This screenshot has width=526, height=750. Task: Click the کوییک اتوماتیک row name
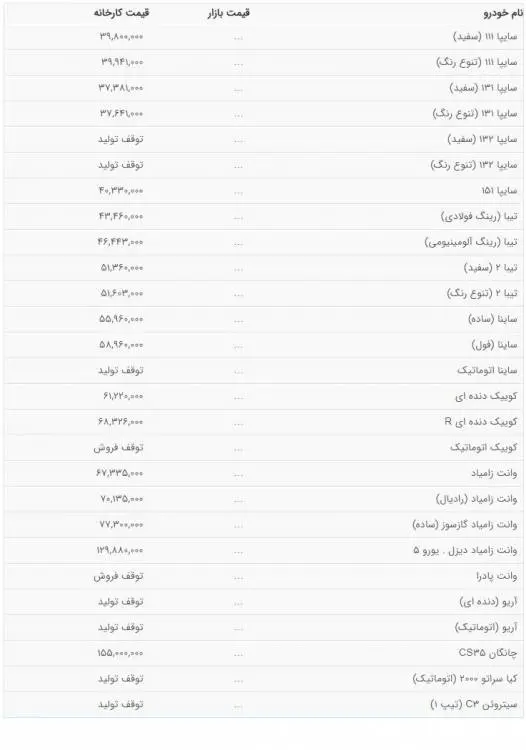click(x=483, y=448)
